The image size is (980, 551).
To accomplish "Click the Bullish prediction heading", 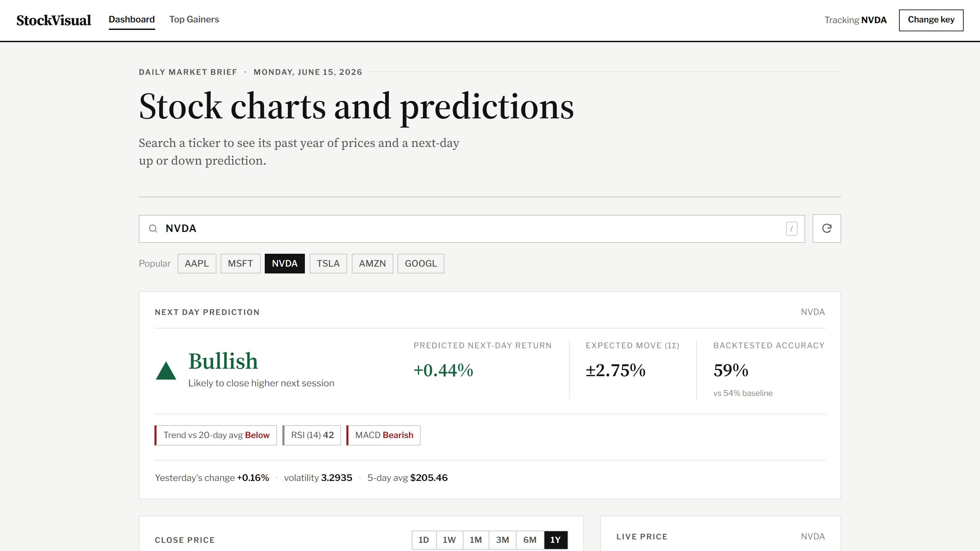I will click(223, 361).
